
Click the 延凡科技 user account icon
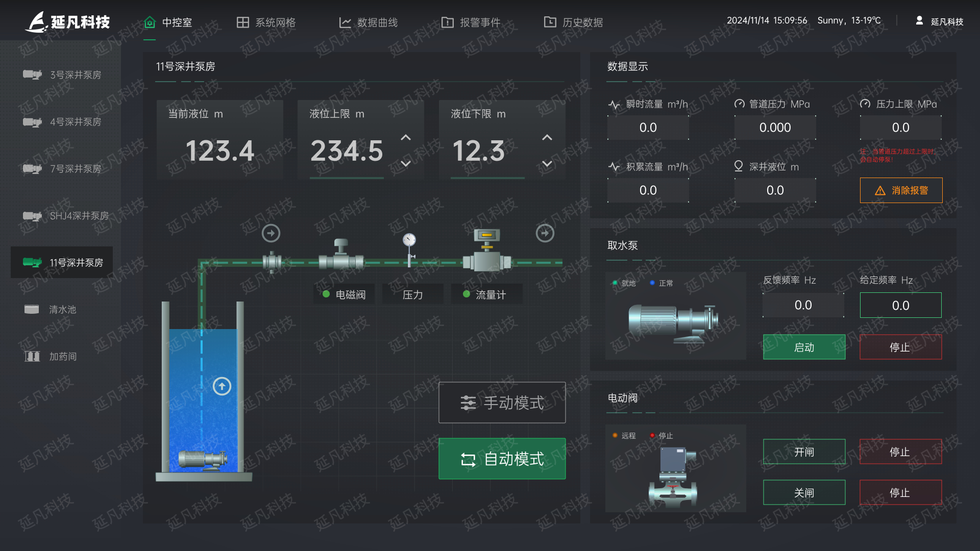pyautogui.click(x=919, y=21)
